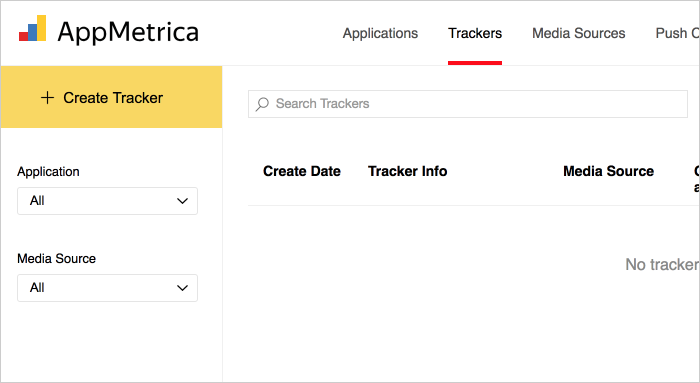Click the Media Source filter label
The width and height of the screenshot is (700, 383).
pyautogui.click(x=56, y=259)
